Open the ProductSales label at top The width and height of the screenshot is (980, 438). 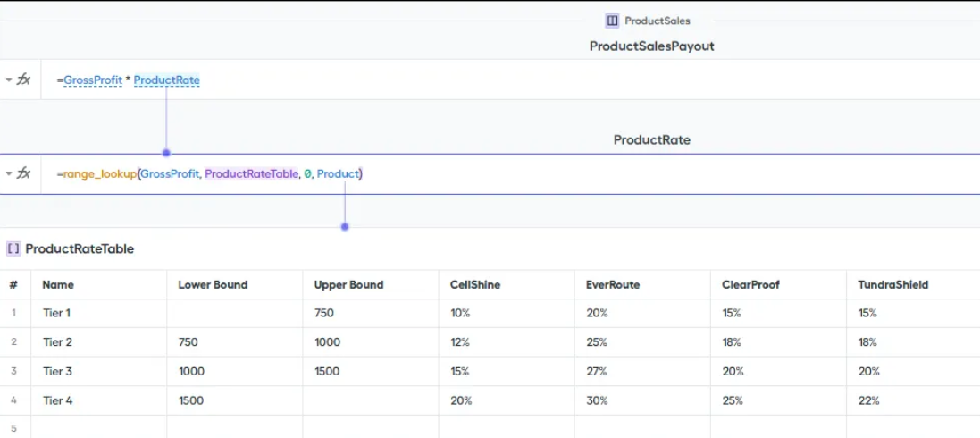tap(658, 21)
